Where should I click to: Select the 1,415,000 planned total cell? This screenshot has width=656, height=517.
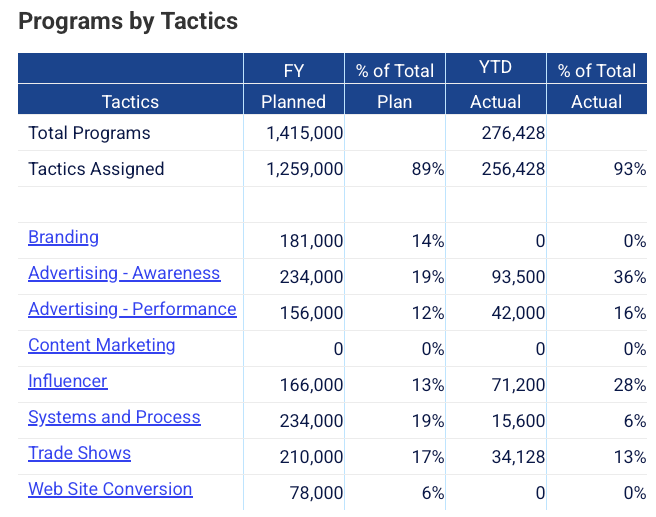[304, 133]
